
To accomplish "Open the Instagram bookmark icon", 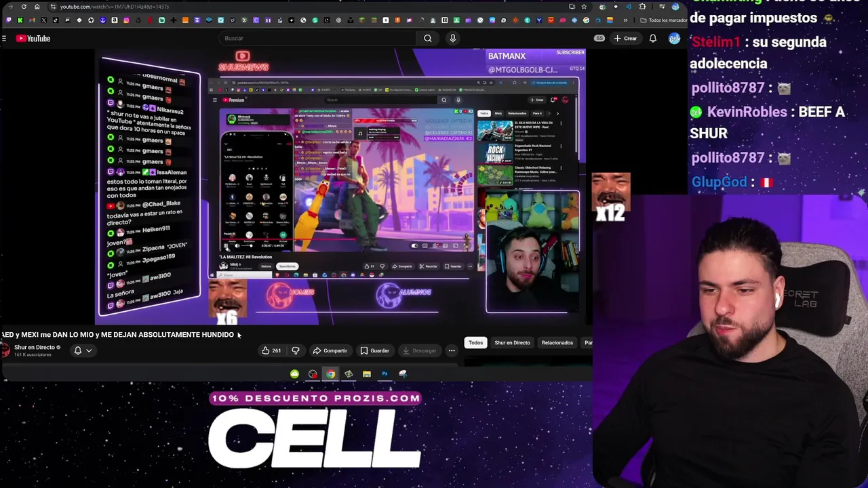I will tap(126, 20).
